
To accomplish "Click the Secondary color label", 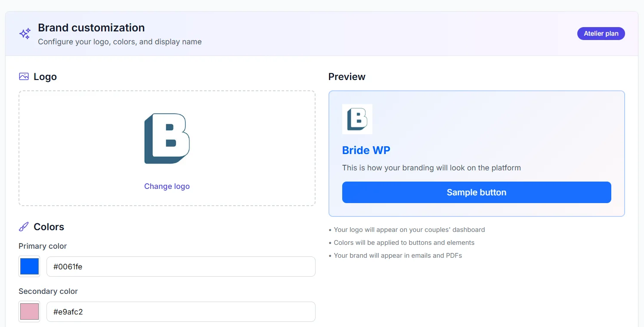I will point(48,291).
